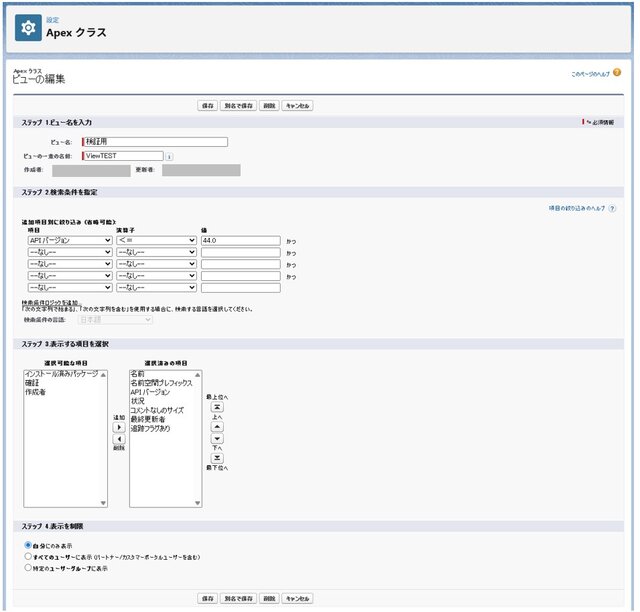640x612 pixels.
Task: Open the filter language dropdown
Action: pyautogui.click(x=115, y=320)
